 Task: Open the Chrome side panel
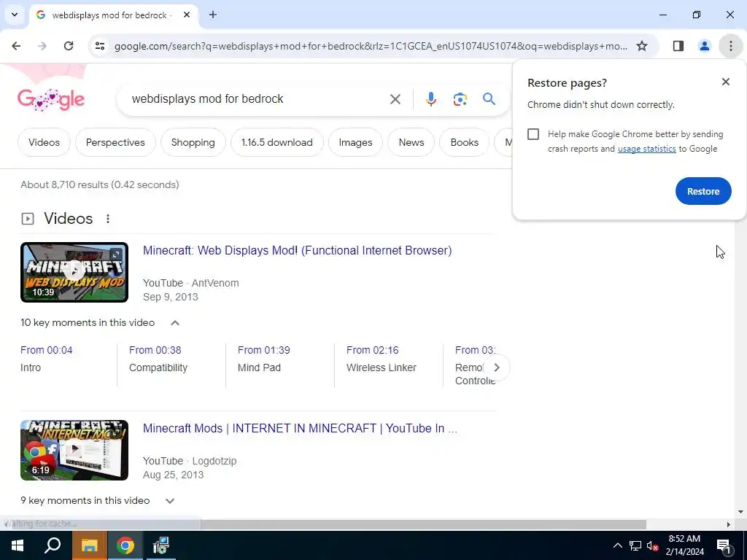(678, 46)
